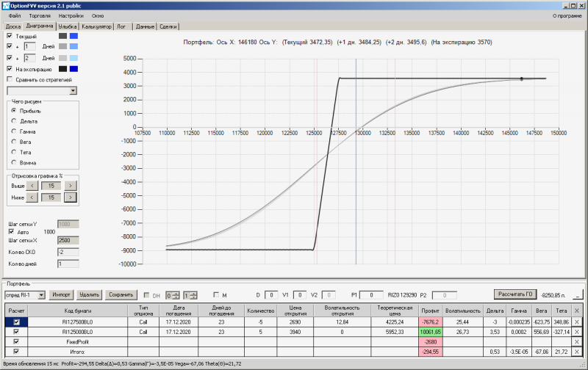Screen dimensions: 588x370
Task: Open the strategy comparison dropdown
Action: (x=73, y=90)
